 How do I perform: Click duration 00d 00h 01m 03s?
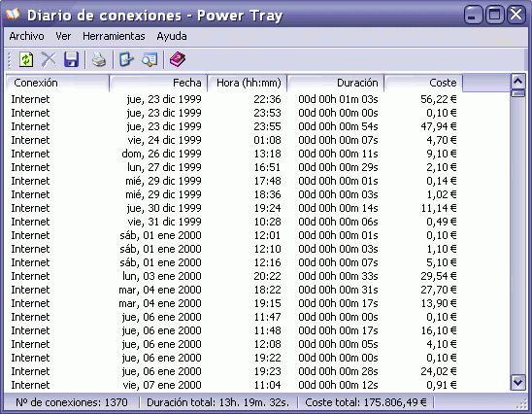click(x=338, y=99)
